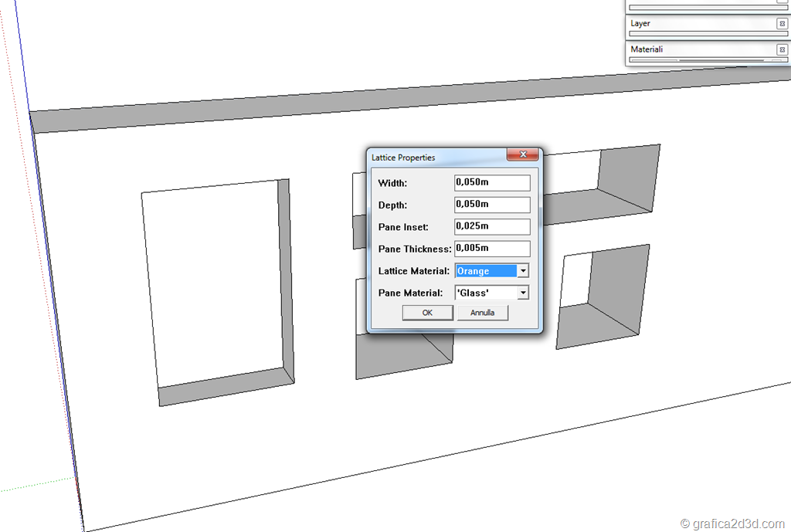Open the Lattice Material dropdown arrow
The height and width of the screenshot is (532, 791).
coord(523,271)
